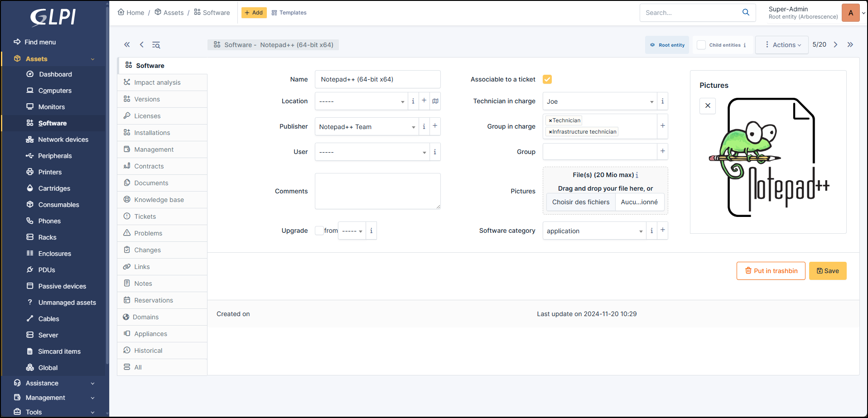The height and width of the screenshot is (418, 868).
Task: Switch to the Licenses tab
Action: [162, 116]
